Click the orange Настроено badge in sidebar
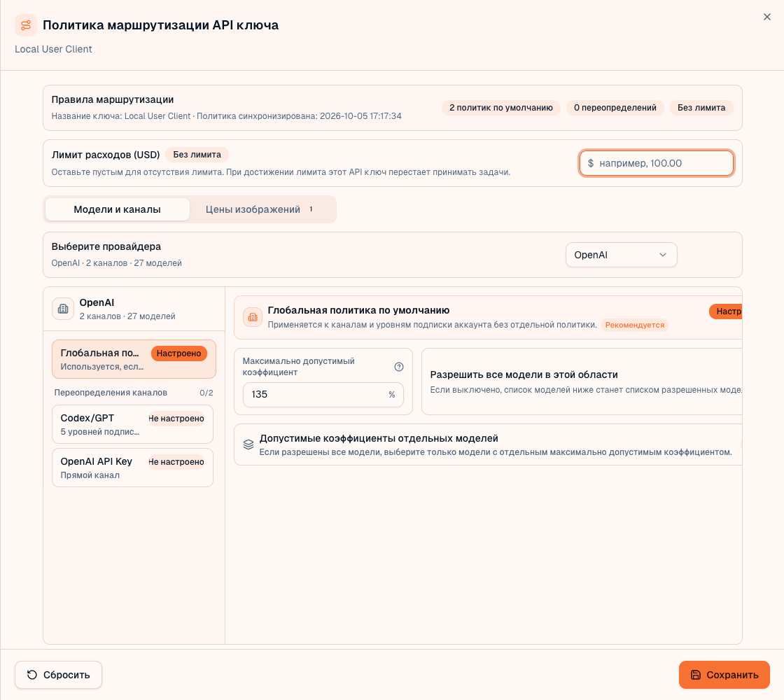The height and width of the screenshot is (700, 784). tap(178, 353)
